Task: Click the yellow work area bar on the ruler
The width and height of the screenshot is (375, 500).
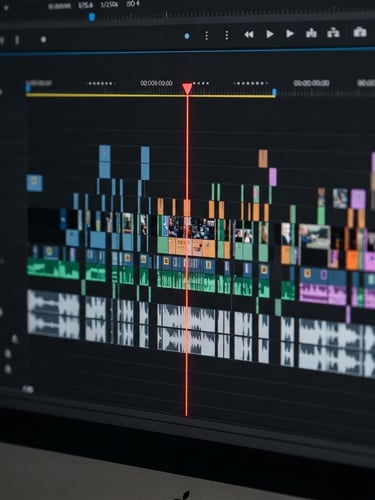Action: (x=151, y=96)
